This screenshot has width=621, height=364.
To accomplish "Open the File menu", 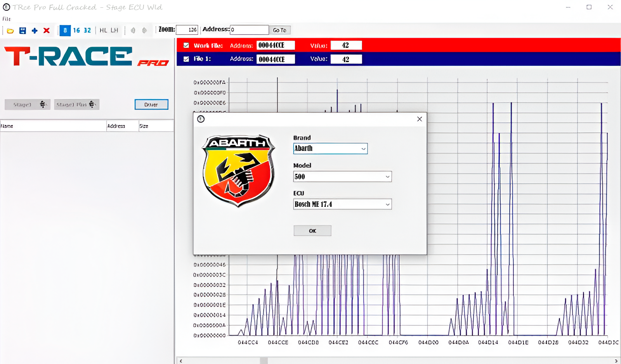I will click(7, 19).
